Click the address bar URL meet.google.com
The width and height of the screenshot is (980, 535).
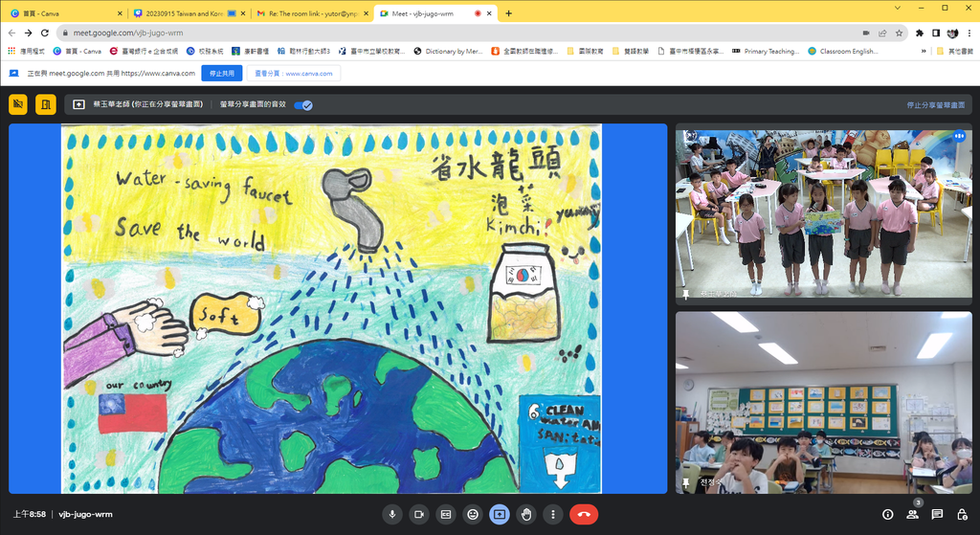tap(128, 33)
